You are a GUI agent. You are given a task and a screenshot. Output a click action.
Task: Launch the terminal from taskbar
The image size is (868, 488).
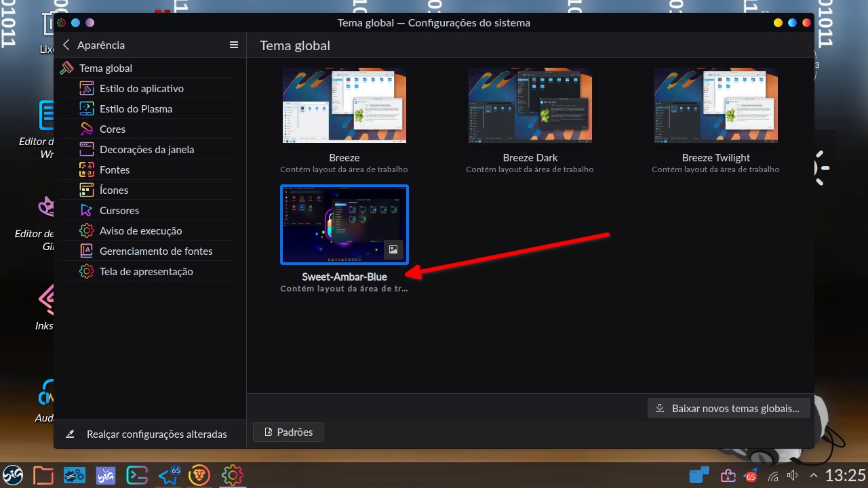(x=138, y=476)
